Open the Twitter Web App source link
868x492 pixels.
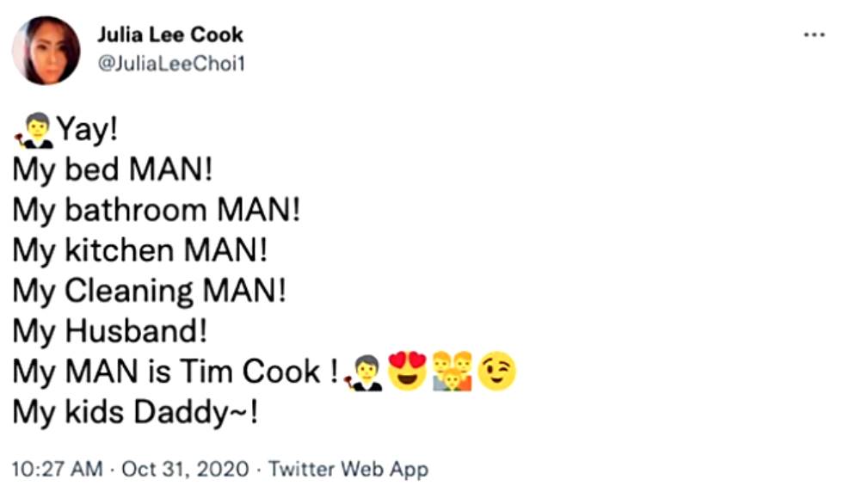click(x=348, y=470)
